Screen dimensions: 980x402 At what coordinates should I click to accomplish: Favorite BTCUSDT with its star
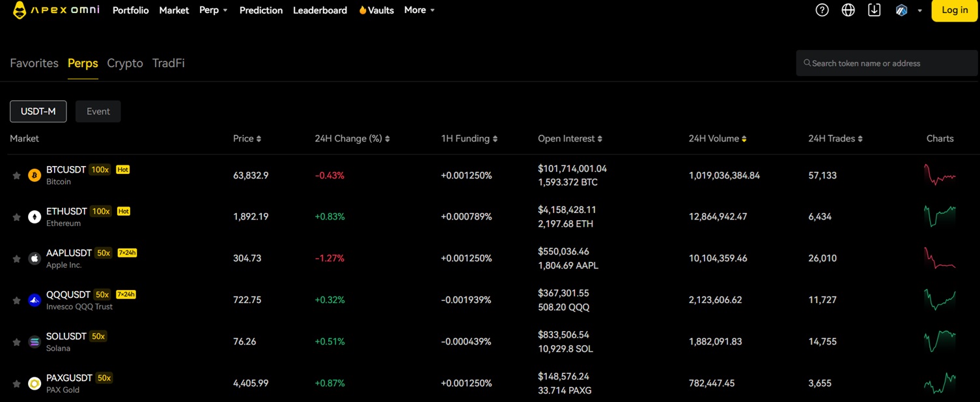pyautogui.click(x=17, y=175)
